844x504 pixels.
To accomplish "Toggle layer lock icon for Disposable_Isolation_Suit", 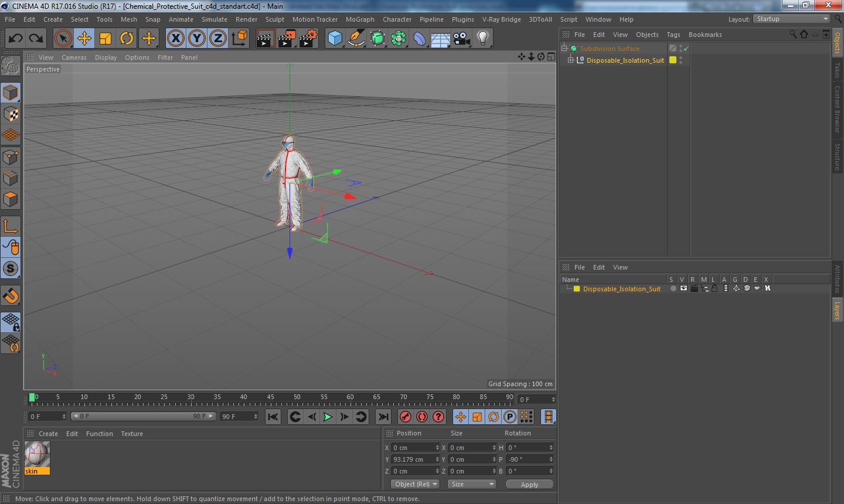I will 714,288.
